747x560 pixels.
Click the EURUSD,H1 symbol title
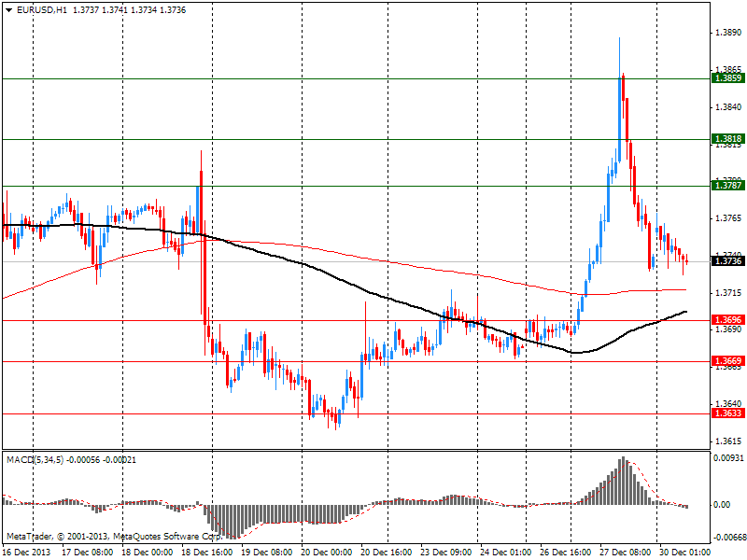pos(42,10)
